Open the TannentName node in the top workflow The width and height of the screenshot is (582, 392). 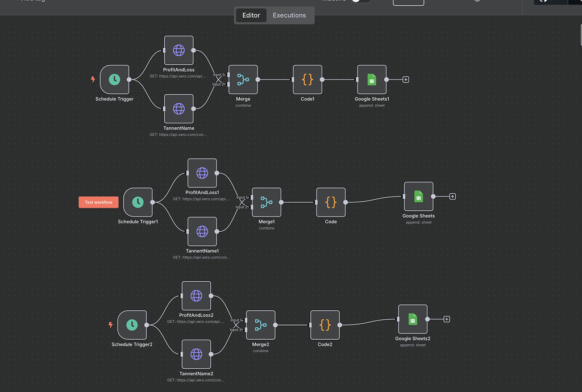tap(178, 109)
